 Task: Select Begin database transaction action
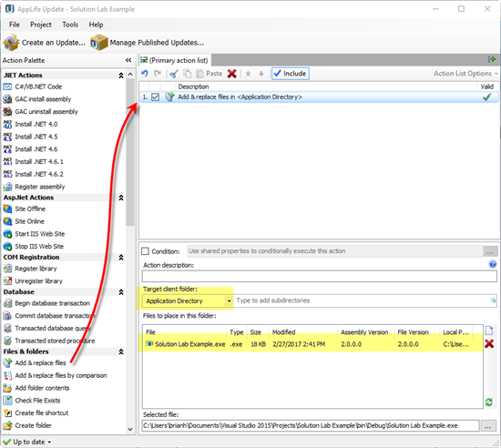[x=46, y=303]
